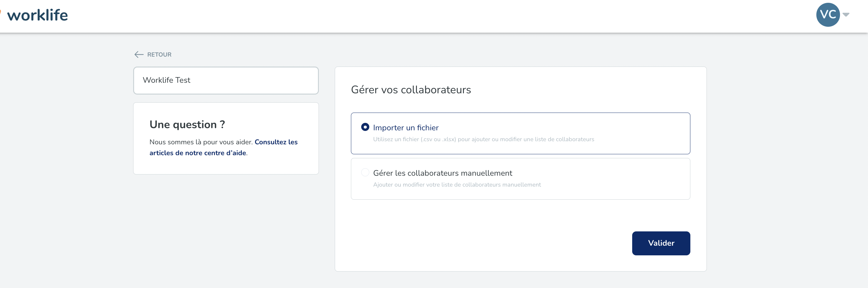The image size is (868, 288).
Task: Click the worklife logo
Action: 37,15
